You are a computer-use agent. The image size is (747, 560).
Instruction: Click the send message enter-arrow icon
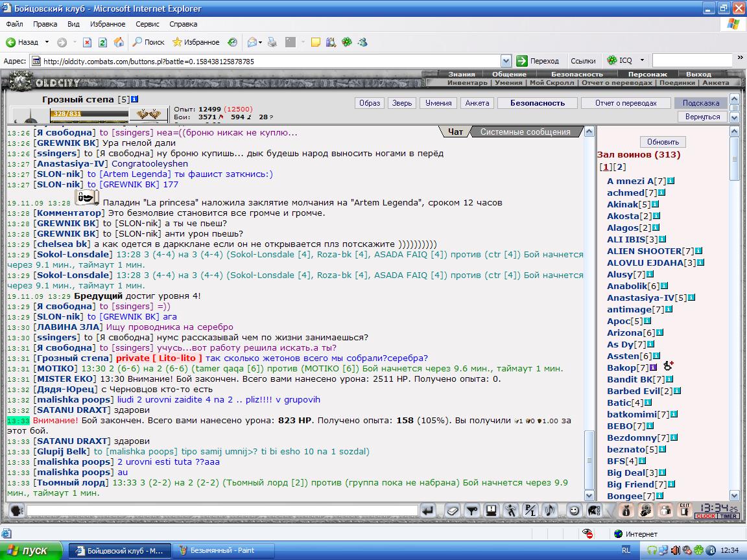[428, 511]
